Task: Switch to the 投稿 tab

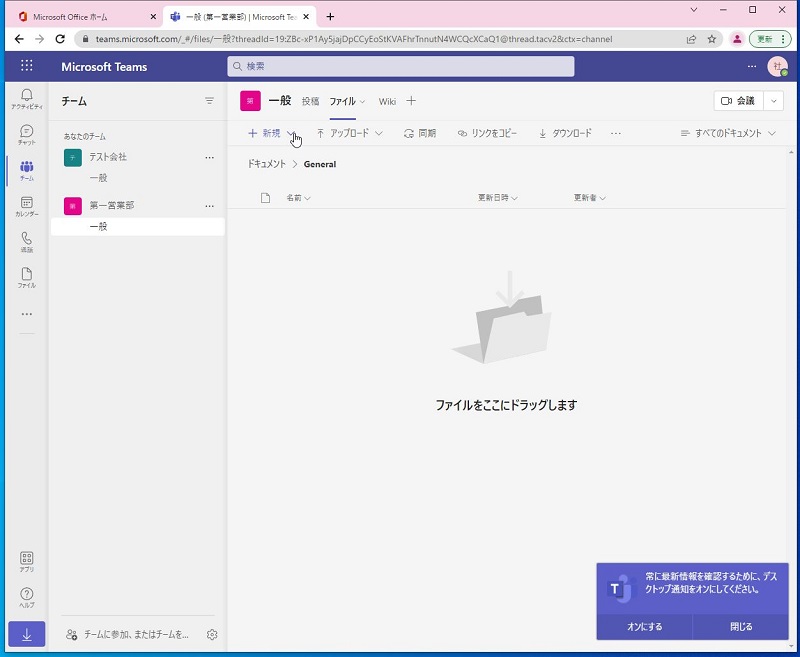Action: [x=310, y=101]
